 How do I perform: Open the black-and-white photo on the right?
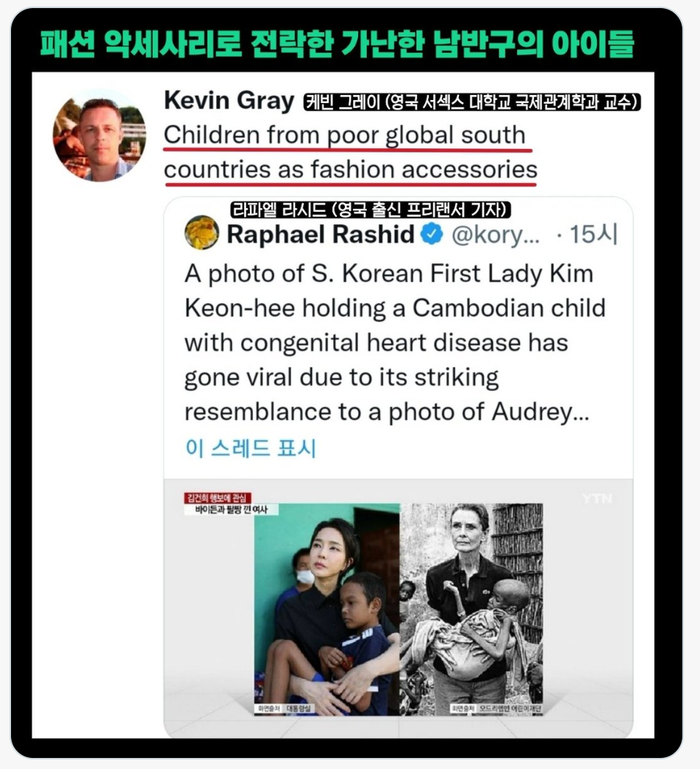click(471, 609)
